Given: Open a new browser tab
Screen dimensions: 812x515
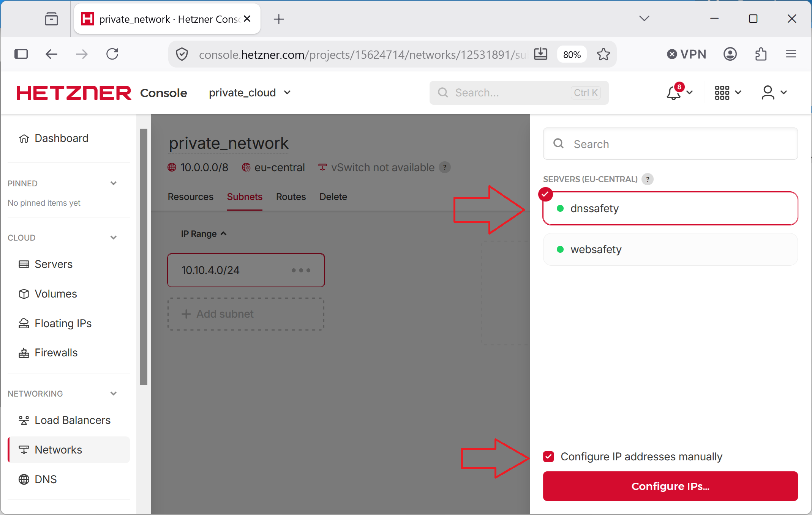Looking at the screenshot, I should coord(279,19).
